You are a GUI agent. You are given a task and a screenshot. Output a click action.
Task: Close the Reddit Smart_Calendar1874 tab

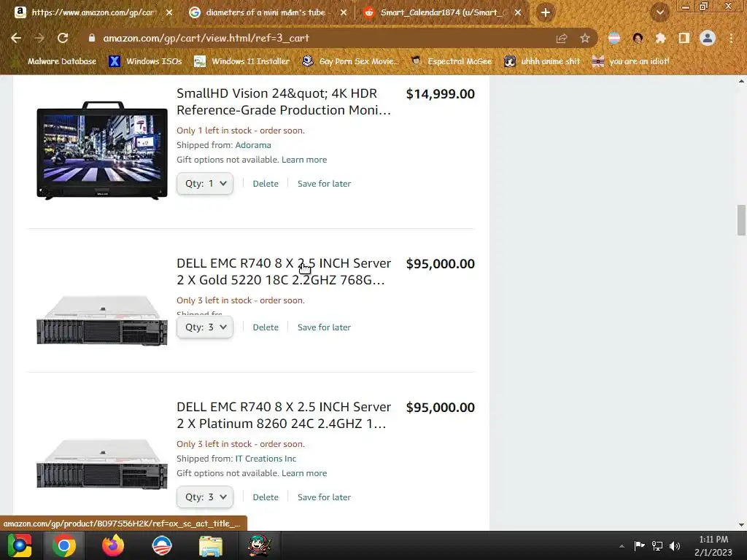[x=518, y=12]
